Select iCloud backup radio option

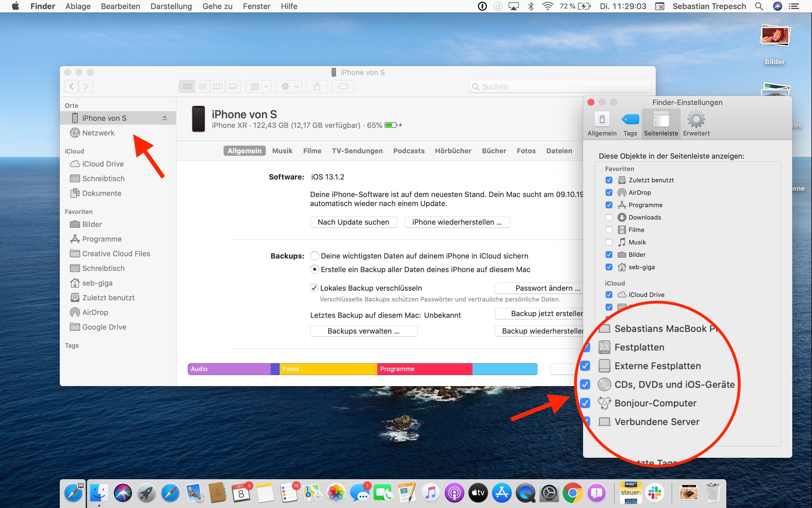(314, 256)
